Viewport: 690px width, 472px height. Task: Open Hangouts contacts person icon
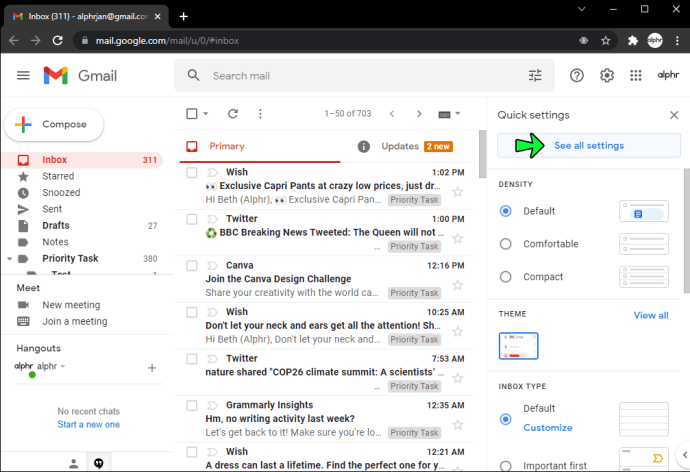[x=73, y=463]
